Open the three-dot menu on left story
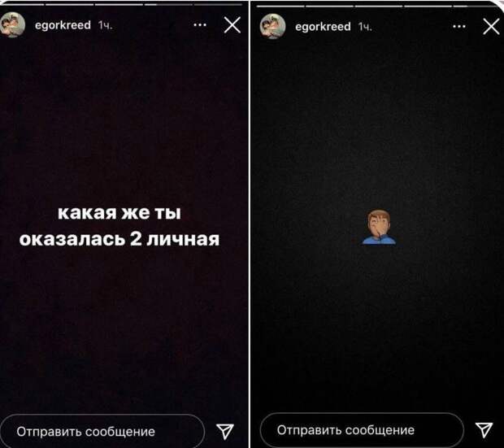The width and height of the screenshot is (504, 448). [200, 24]
